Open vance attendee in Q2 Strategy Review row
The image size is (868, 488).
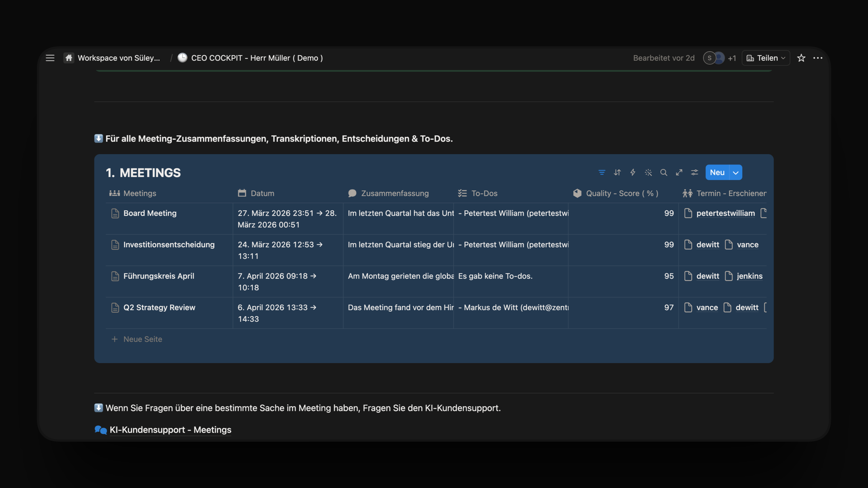click(x=707, y=308)
